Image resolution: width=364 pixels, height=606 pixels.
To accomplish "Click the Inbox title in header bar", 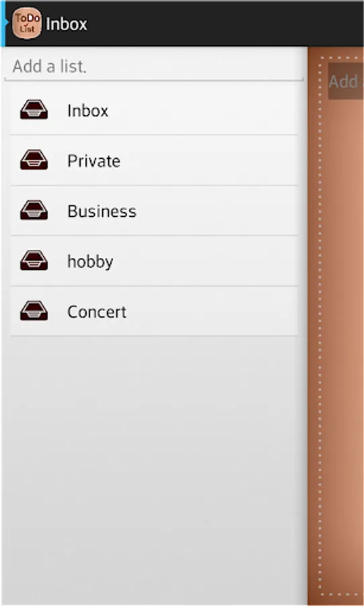I will 67,24.
